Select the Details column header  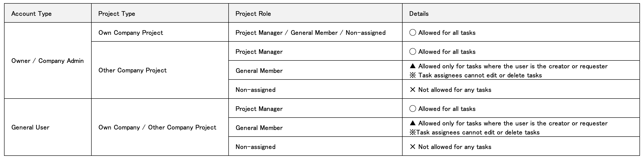pos(419,14)
